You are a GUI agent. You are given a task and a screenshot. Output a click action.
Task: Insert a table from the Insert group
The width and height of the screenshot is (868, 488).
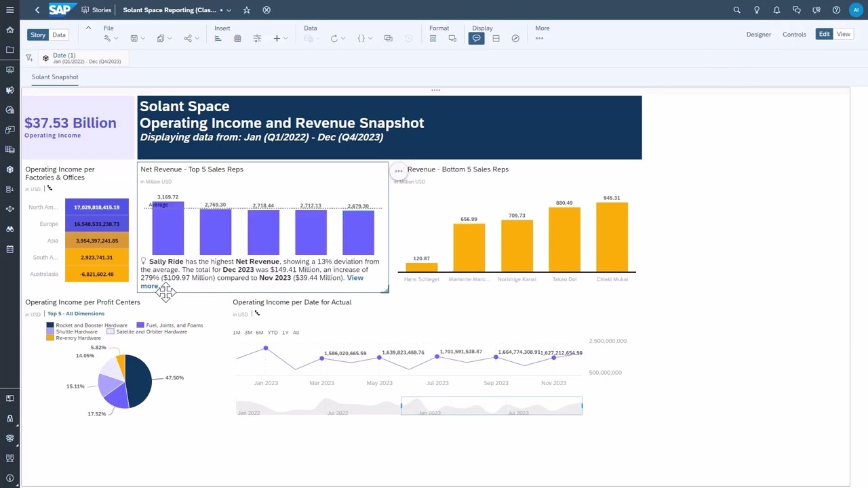(237, 39)
